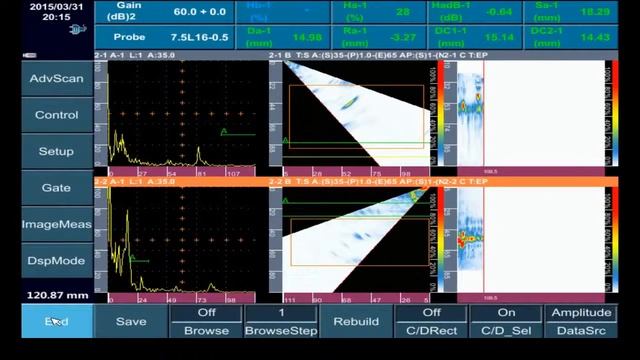The height and width of the screenshot is (360, 640).
Task: Click the lower sector scan image
Action: pos(356,239)
